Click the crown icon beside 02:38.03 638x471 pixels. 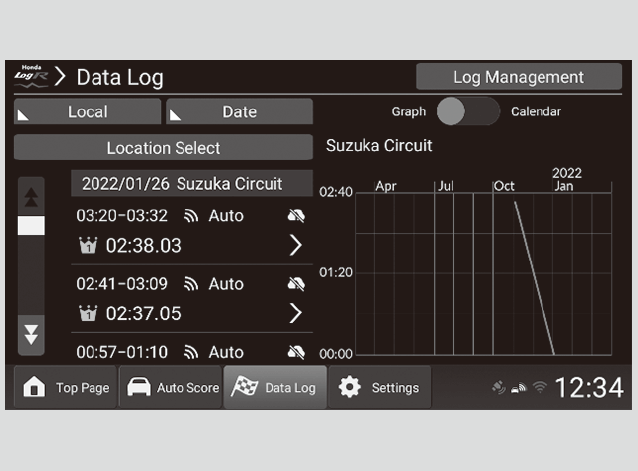(87, 246)
